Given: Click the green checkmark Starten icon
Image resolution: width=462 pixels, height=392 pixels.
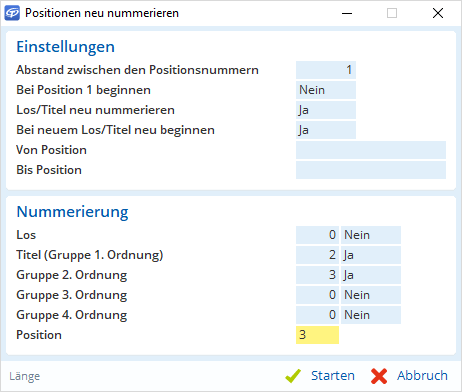Looking at the screenshot, I should point(293,376).
